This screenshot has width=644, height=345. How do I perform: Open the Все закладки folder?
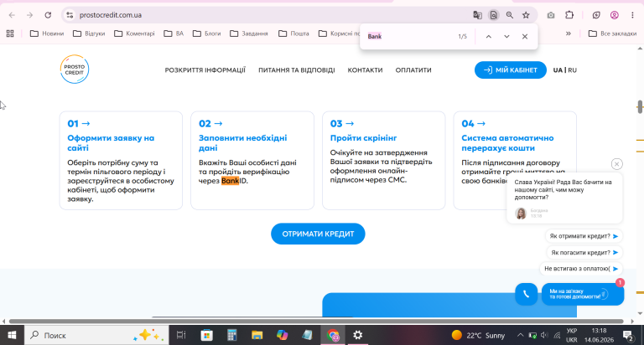(612, 33)
